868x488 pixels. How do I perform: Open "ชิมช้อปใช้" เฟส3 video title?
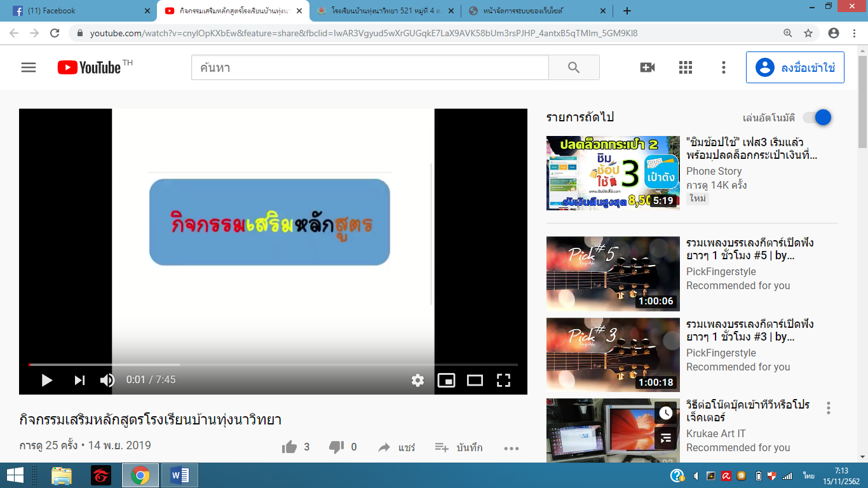coord(752,149)
